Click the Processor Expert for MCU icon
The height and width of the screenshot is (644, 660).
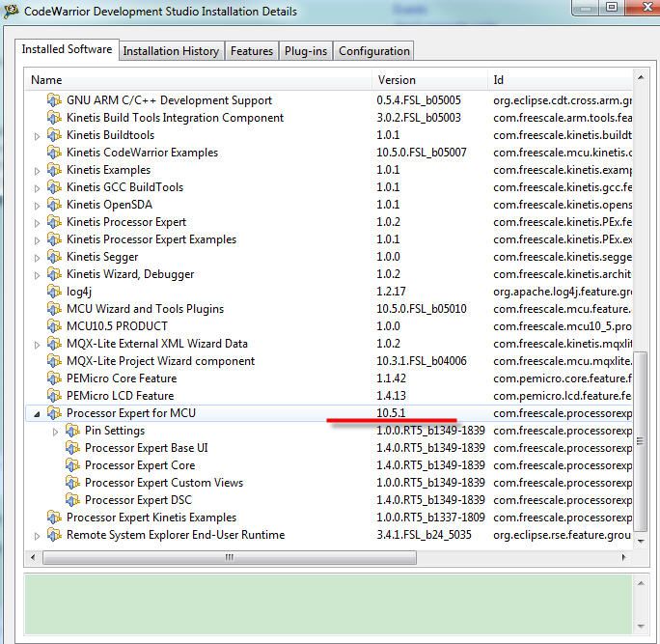pyautogui.click(x=54, y=413)
